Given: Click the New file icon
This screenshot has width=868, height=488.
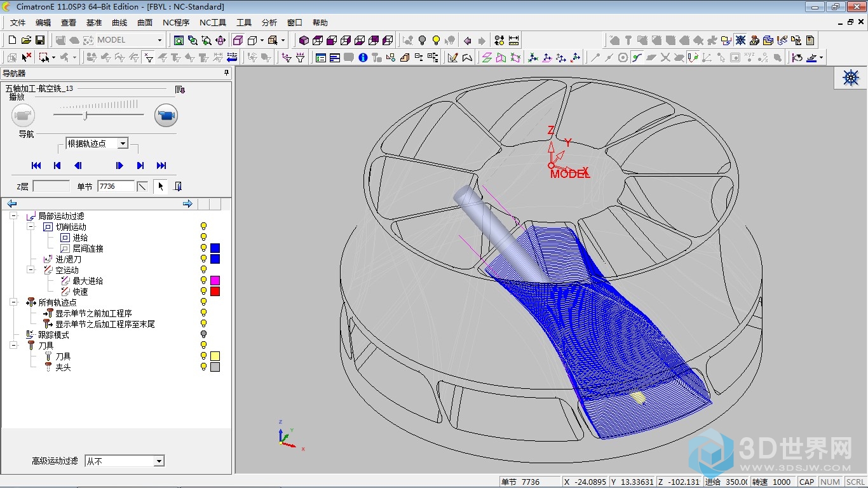Looking at the screenshot, I should click(12, 40).
